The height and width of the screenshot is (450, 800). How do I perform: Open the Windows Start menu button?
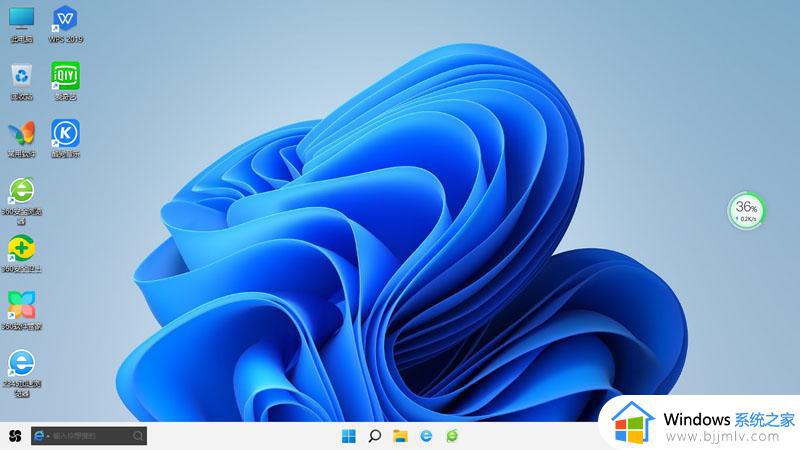point(348,436)
